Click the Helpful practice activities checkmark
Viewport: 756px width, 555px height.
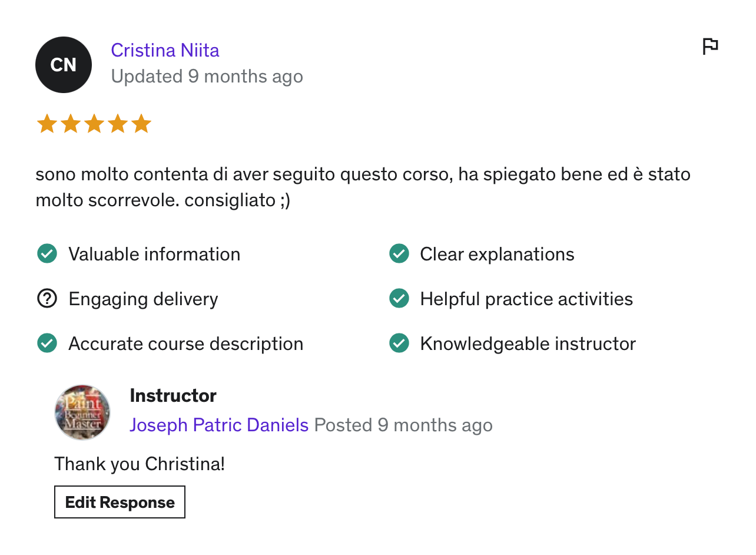coord(399,299)
